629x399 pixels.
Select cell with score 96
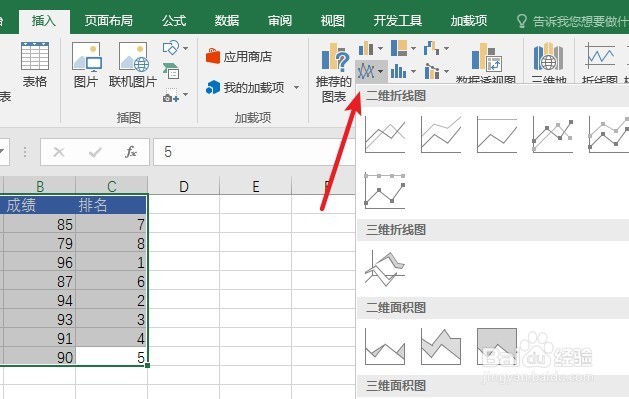click(x=39, y=262)
